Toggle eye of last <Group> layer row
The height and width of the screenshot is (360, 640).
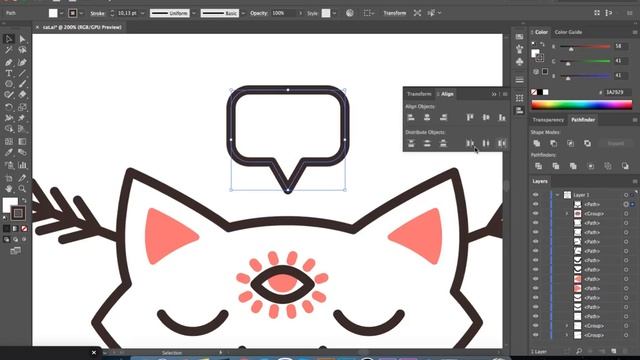(536, 335)
